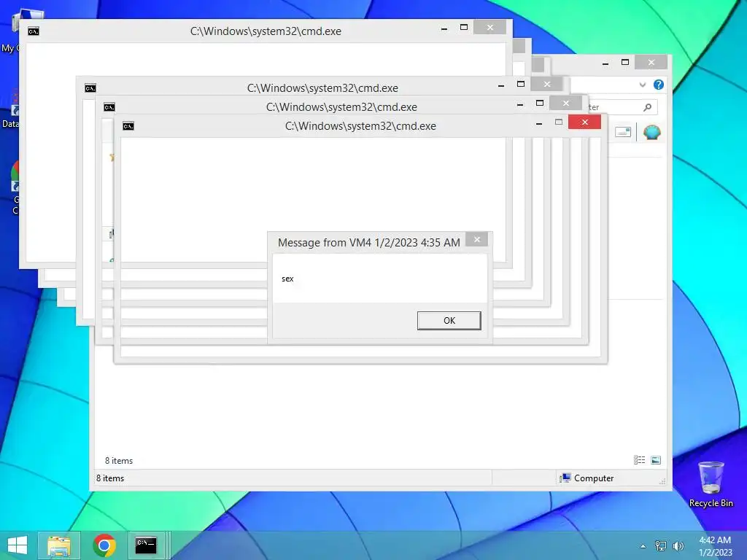The width and height of the screenshot is (747, 560).
Task: Close the active cmd window with red X
Action: 584,122
